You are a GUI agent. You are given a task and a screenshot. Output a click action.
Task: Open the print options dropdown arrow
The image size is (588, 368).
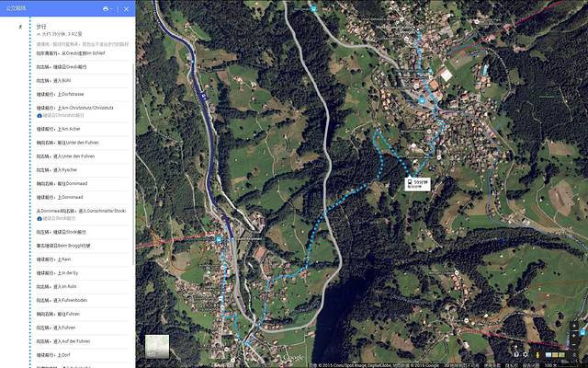pos(113,8)
